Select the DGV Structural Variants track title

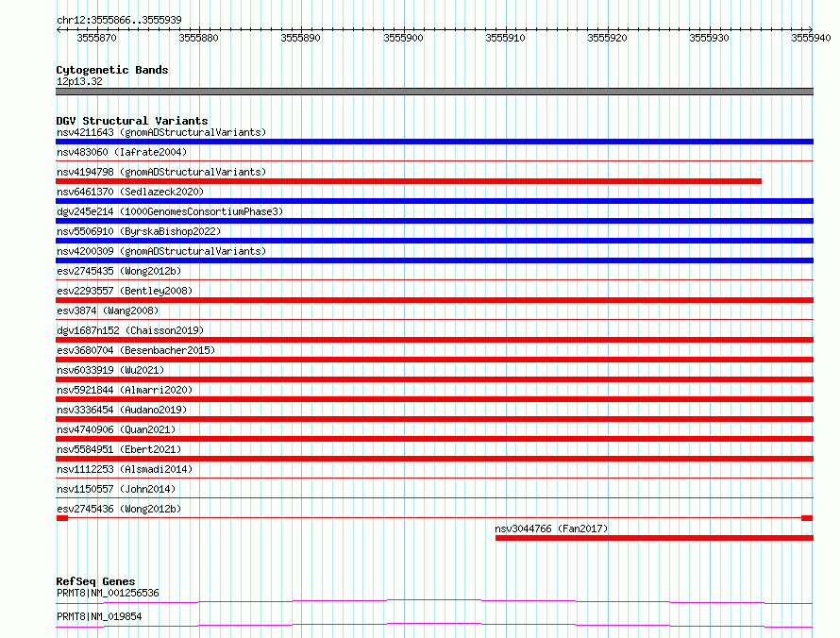(x=132, y=121)
